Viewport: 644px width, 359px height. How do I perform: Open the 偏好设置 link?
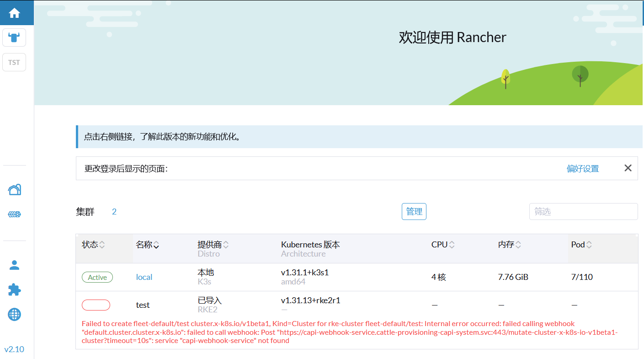tap(583, 169)
